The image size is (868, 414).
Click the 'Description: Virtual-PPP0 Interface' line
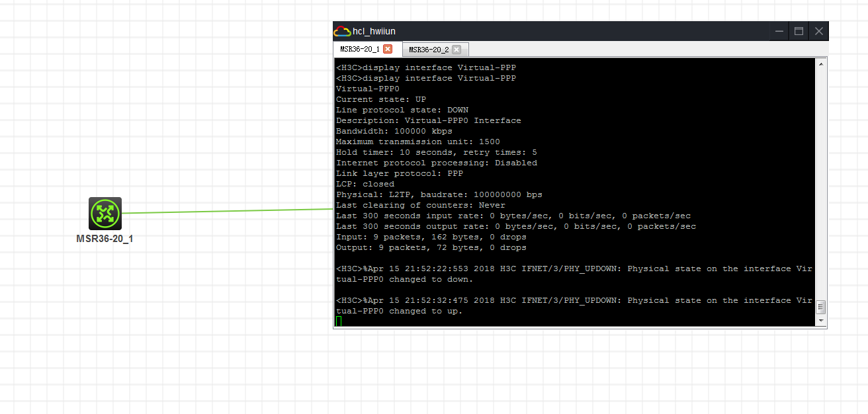[x=429, y=120]
